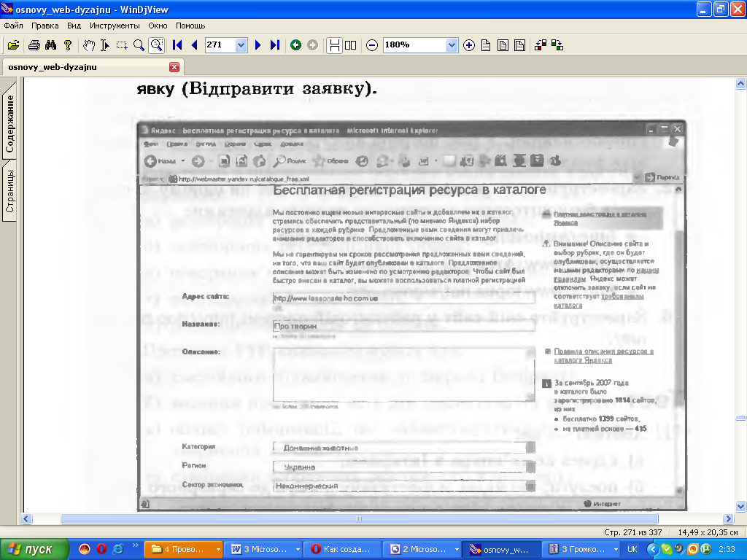Go to the first page
Image resolution: width=747 pixels, height=560 pixels.
pyautogui.click(x=177, y=45)
